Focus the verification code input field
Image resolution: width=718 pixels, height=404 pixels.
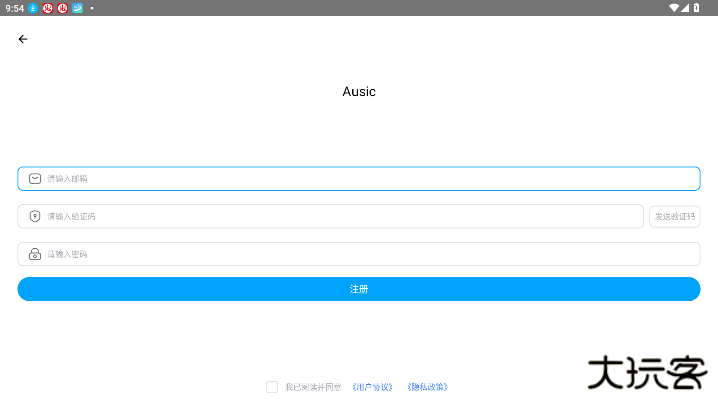tap(340, 216)
